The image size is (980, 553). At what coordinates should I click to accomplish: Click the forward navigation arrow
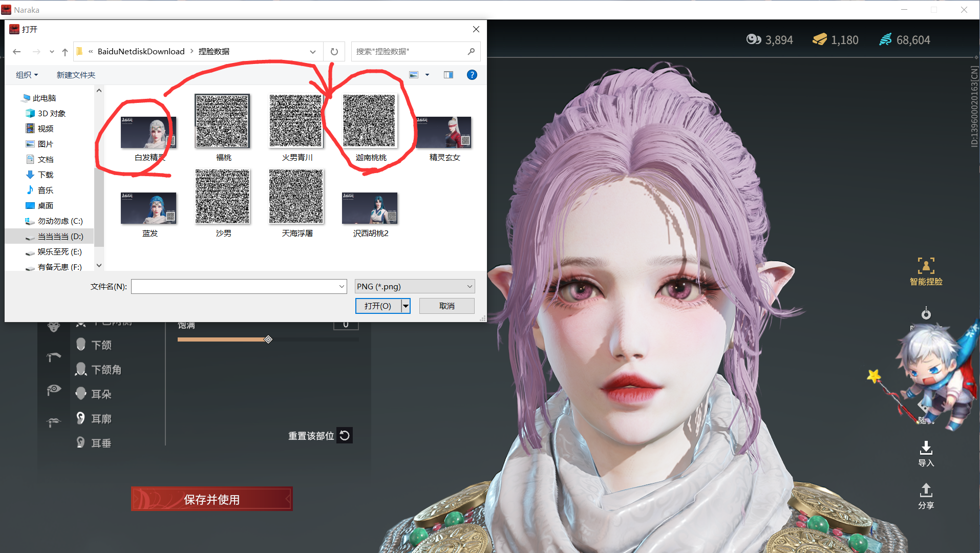[x=36, y=51]
